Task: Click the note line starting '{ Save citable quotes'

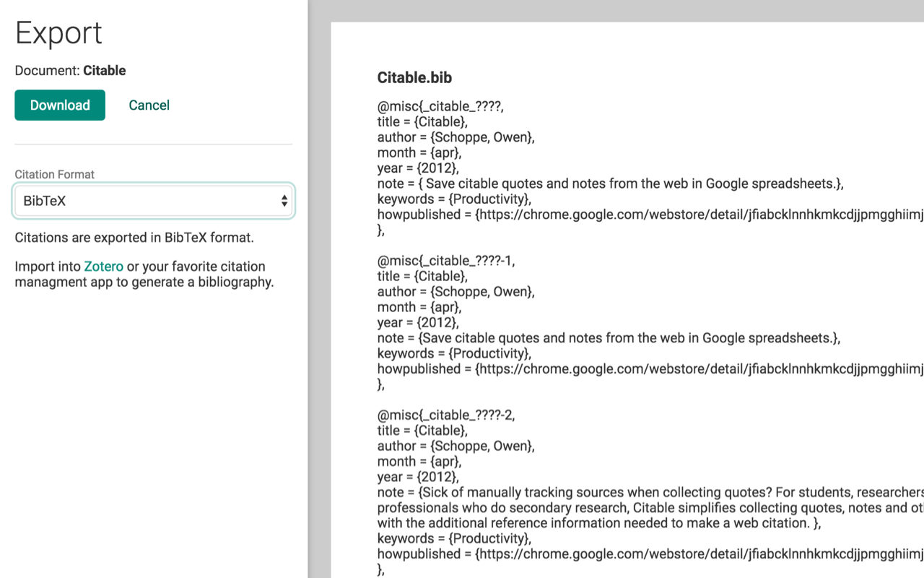Action: 610,184
